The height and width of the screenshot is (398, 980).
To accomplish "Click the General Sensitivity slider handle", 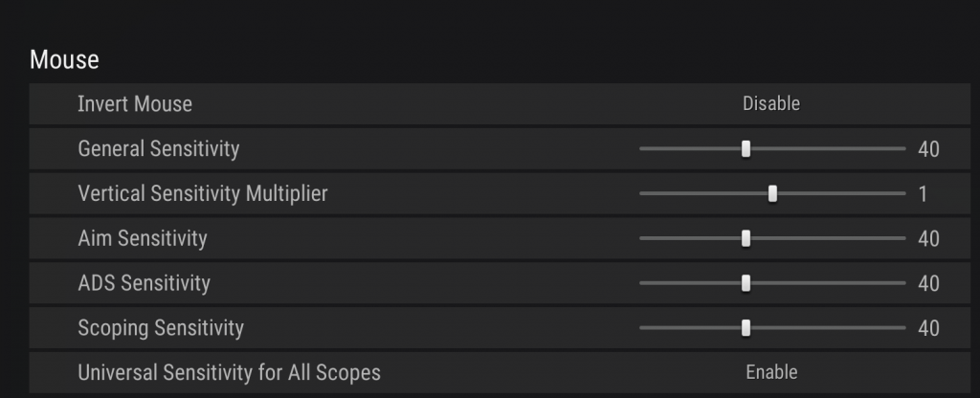I will click(x=746, y=148).
